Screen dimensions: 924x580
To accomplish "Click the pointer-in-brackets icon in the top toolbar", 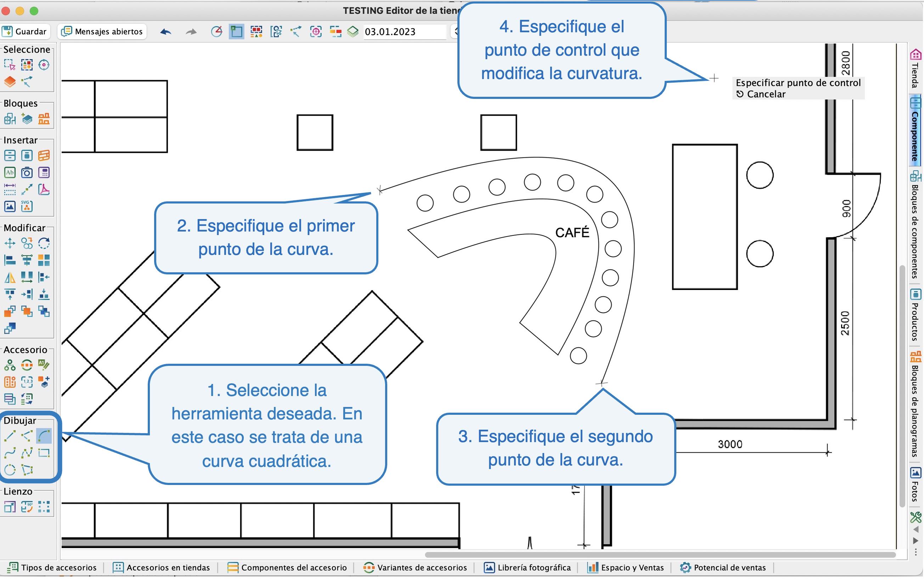I will click(276, 32).
